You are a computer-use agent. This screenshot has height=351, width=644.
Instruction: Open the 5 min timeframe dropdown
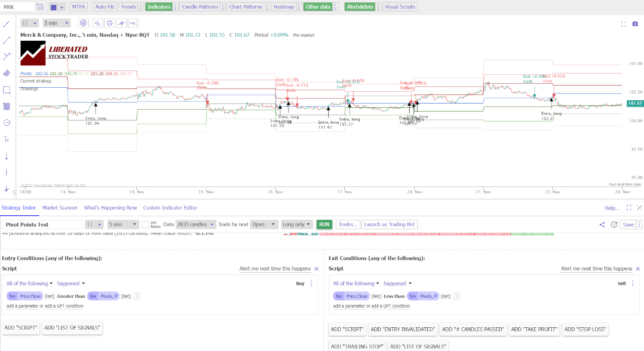point(56,23)
